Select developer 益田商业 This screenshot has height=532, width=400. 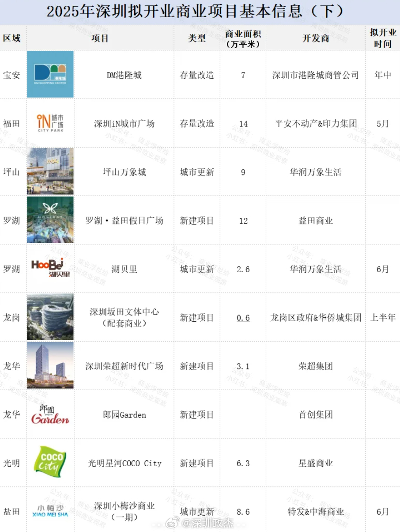coord(316,220)
